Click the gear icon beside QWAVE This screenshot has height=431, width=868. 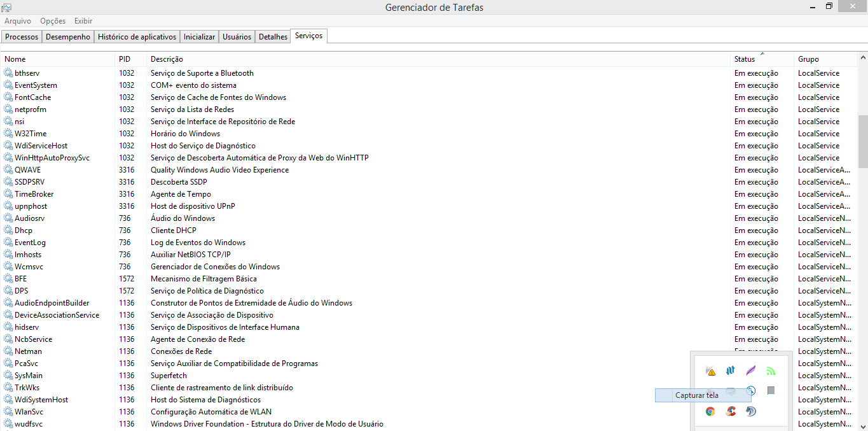click(8, 170)
